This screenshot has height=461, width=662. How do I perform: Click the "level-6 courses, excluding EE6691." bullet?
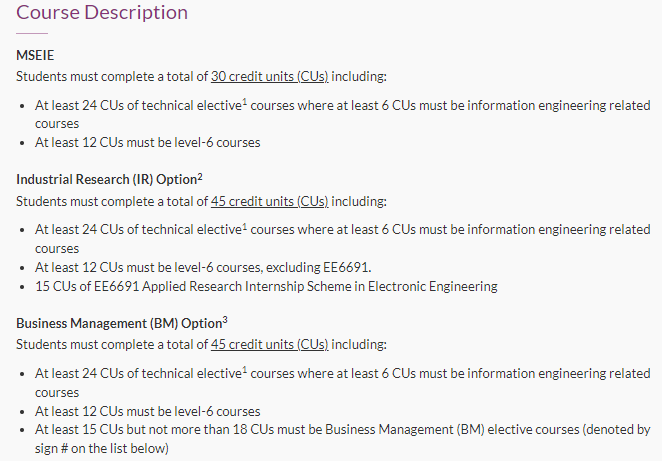click(x=203, y=268)
